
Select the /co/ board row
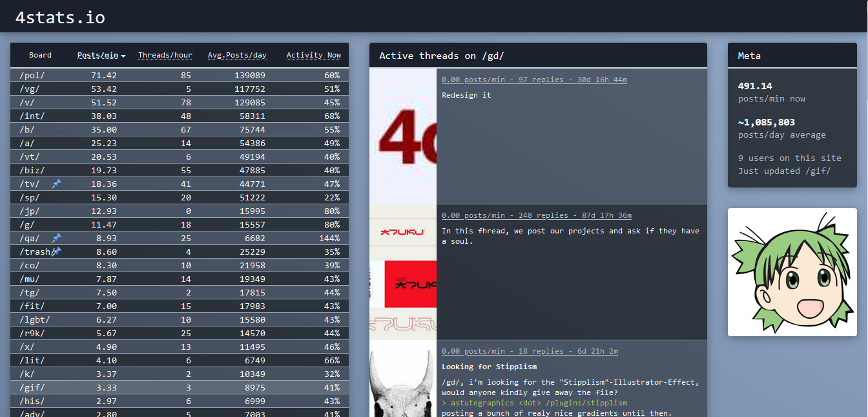click(x=180, y=266)
